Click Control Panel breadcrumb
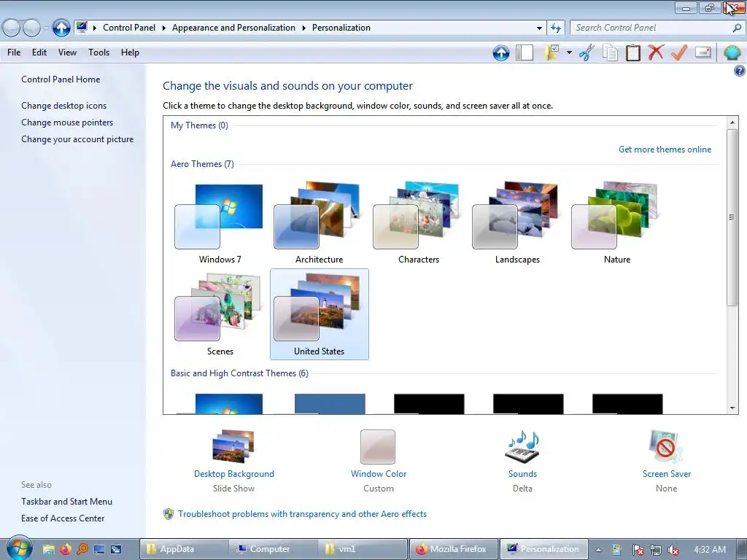747x560 pixels. click(x=129, y=28)
